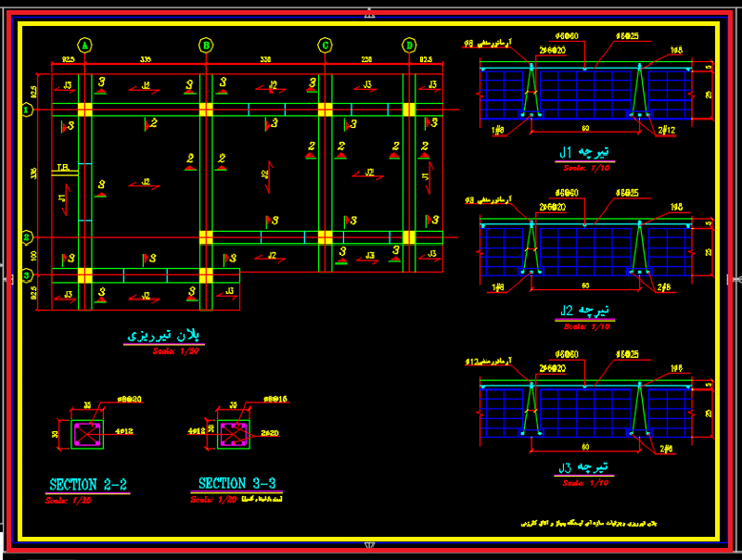Click the triangular arrow at bottom center edge
The width and height of the screenshot is (742, 560).
pyautogui.click(x=369, y=546)
